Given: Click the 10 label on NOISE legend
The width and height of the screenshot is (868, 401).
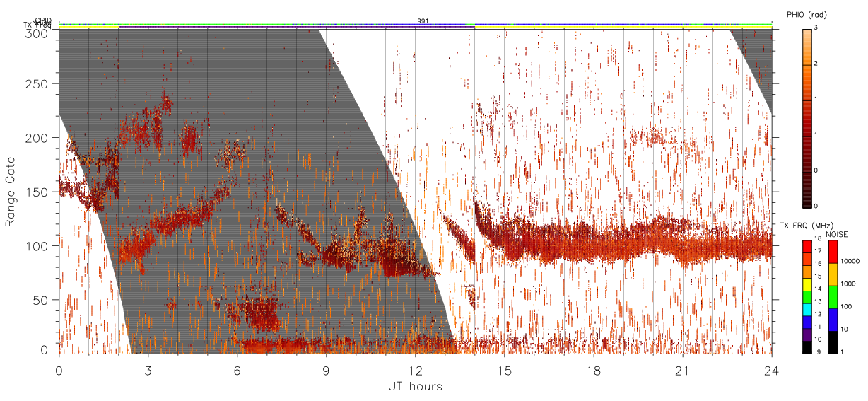Looking at the screenshot, I should pyautogui.click(x=845, y=329).
